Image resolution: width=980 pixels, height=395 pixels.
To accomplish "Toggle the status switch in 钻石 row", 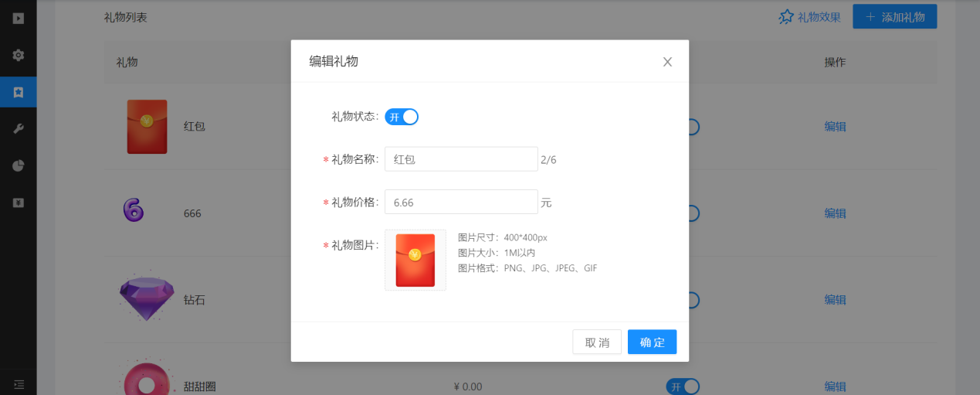I will point(693,300).
